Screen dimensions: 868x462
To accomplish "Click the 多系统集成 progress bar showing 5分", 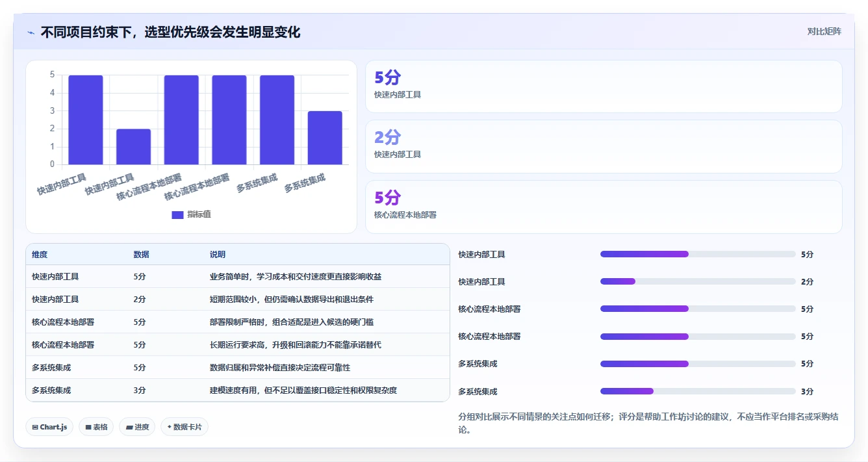I will (698, 364).
